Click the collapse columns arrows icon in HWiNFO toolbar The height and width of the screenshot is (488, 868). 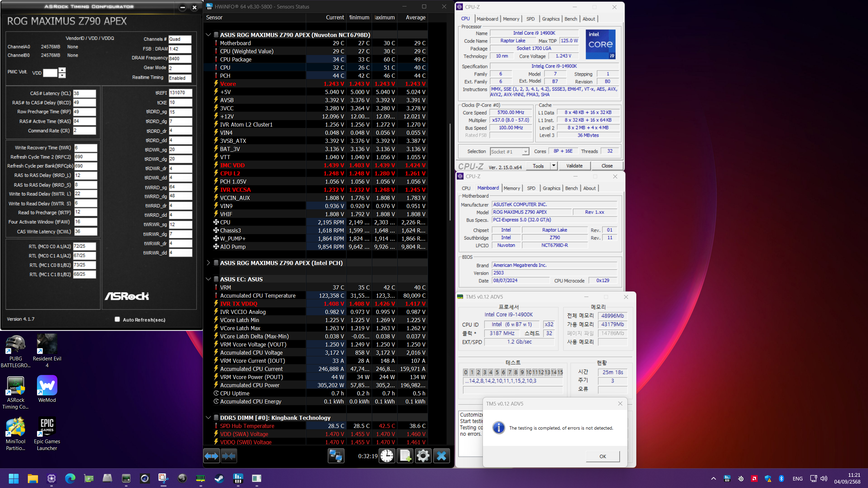coord(229,456)
